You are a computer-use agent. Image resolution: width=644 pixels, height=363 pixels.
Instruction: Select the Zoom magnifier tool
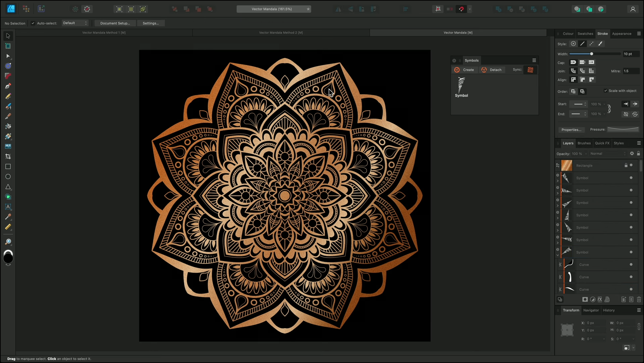pos(8,241)
